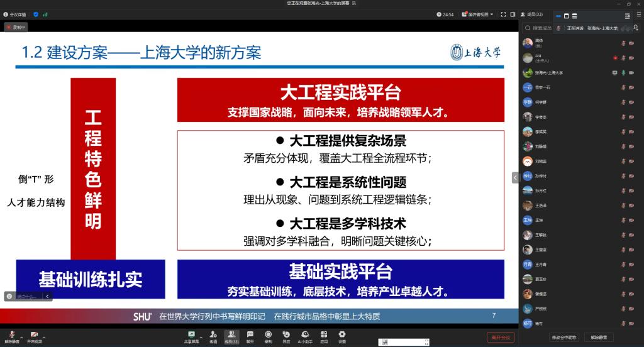Click the smiley icon in floating bubble
The height and width of the screenshot is (347, 644).
[x=9, y=296]
